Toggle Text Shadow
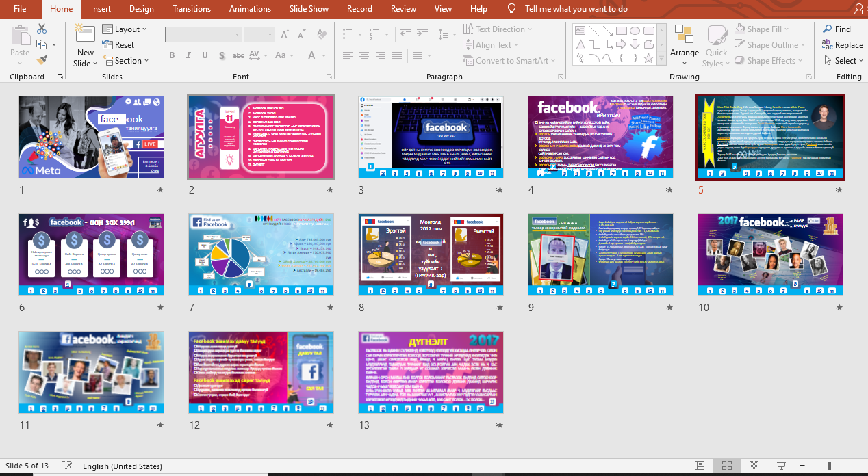 pos(222,55)
